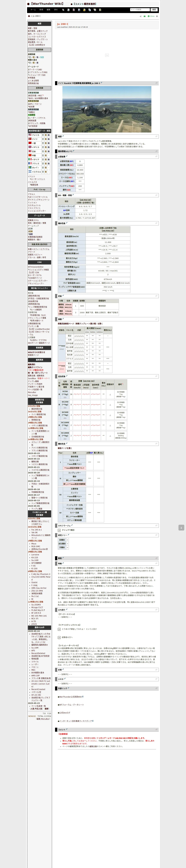Image resolution: width=186 pixels, height=868 pixels.
Task: Click the edit pencil beside 外部リンク heading
Action: click(69, 688)
